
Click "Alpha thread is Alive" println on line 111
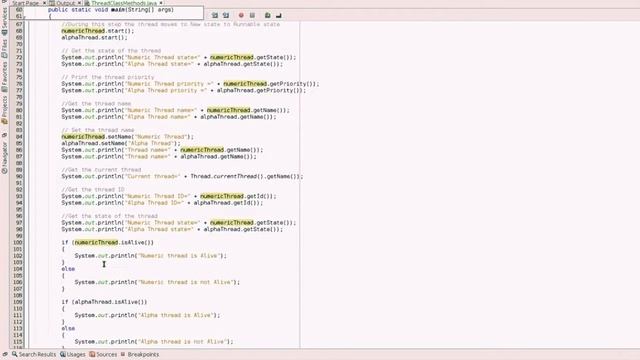coord(147,316)
